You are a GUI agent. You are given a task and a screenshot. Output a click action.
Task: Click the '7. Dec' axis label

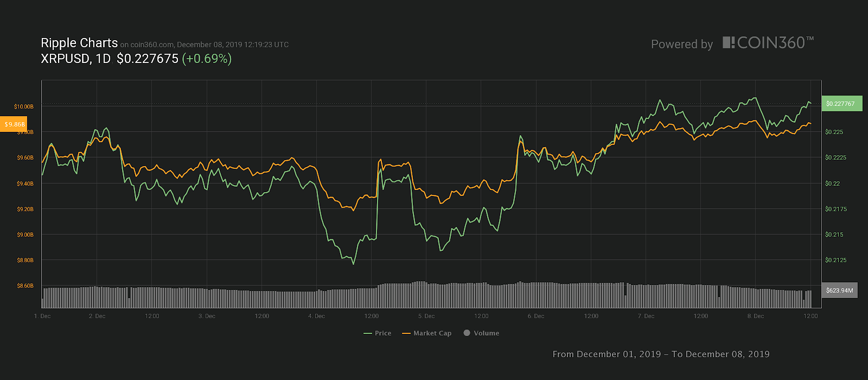(x=646, y=316)
